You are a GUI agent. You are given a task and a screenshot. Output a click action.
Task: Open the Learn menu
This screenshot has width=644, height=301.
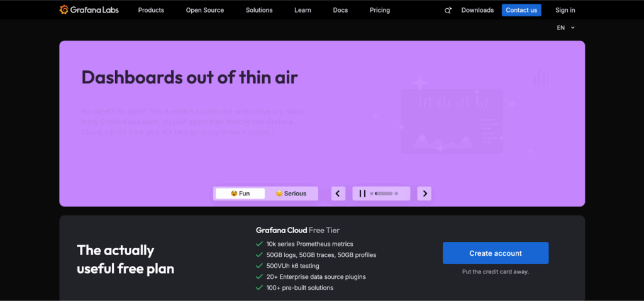pos(303,10)
